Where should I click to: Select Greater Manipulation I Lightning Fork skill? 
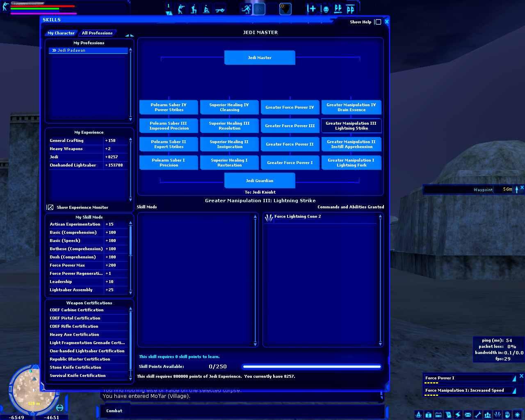[x=352, y=162]
